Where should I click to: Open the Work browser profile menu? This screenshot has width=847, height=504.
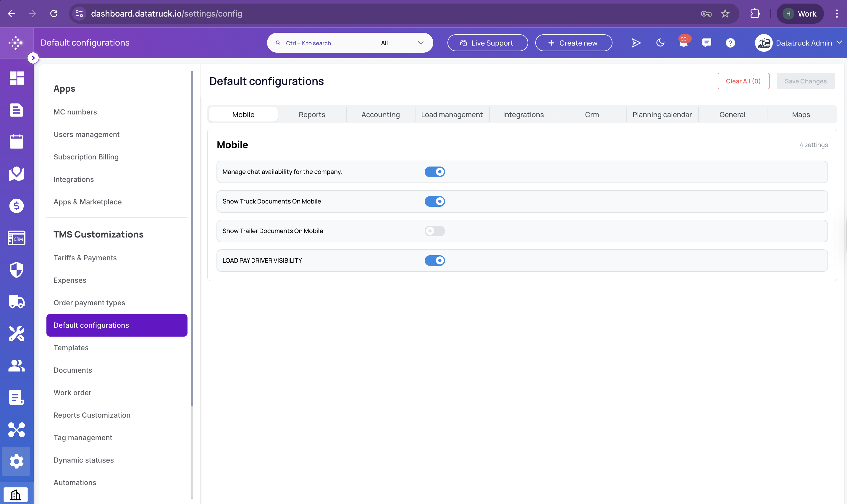pos(800,14)
